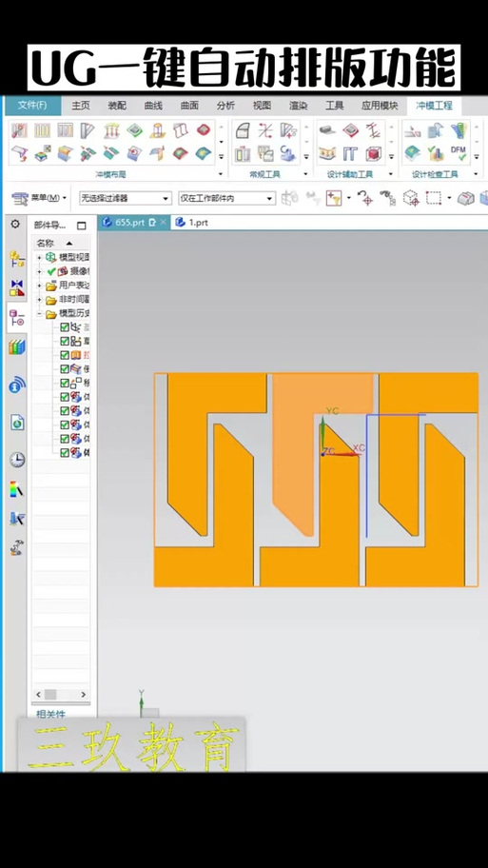The height and width of the screenshot is (868, 488).
Task: Open the 无选择过滤器 dropdown
Action: click(125, 198)
